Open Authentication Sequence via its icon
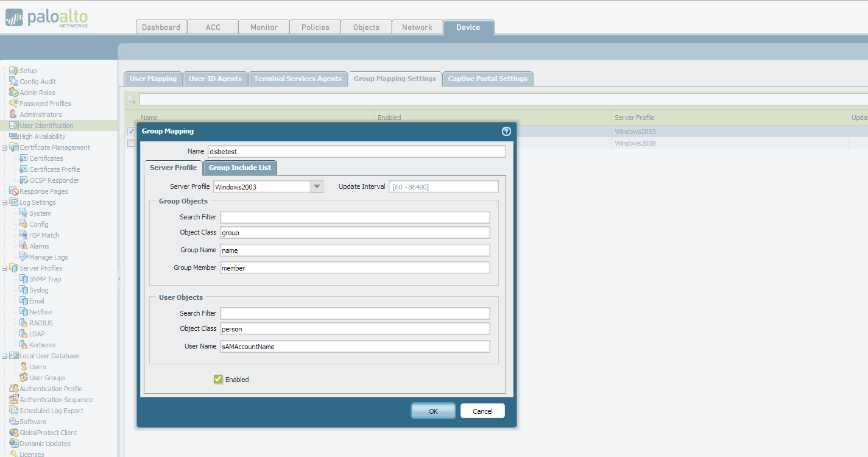Screen dimensions: 868x457 point(14,400)
